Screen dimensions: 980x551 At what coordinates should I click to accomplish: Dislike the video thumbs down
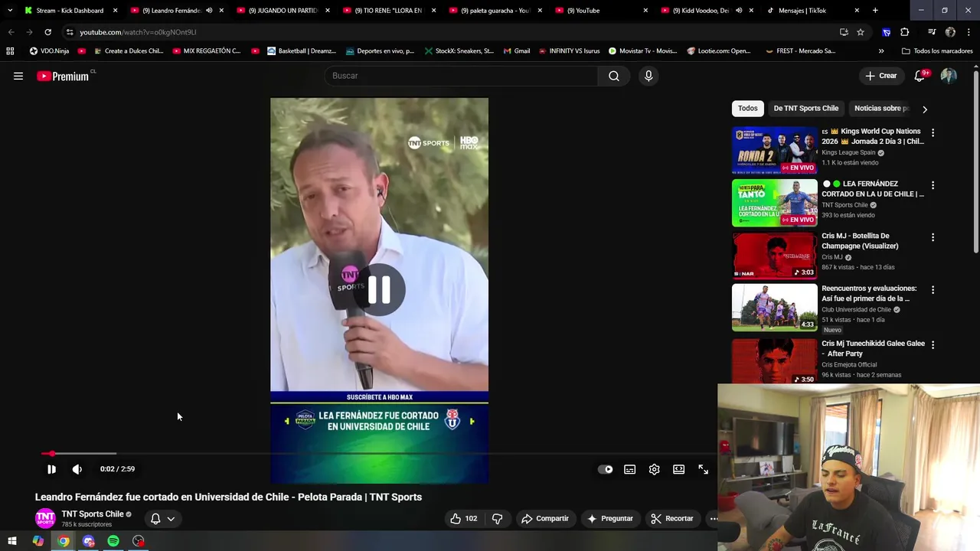pyautogui.click(x=497, y=518)
